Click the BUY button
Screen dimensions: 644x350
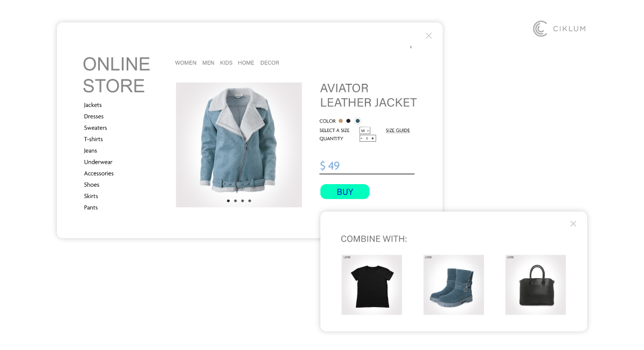[345, 192]
